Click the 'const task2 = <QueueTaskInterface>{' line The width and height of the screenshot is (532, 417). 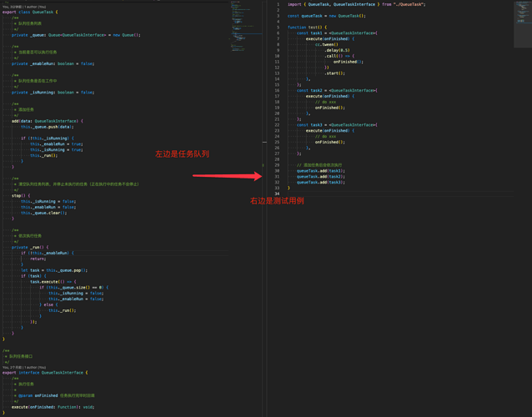pos(337,91)
